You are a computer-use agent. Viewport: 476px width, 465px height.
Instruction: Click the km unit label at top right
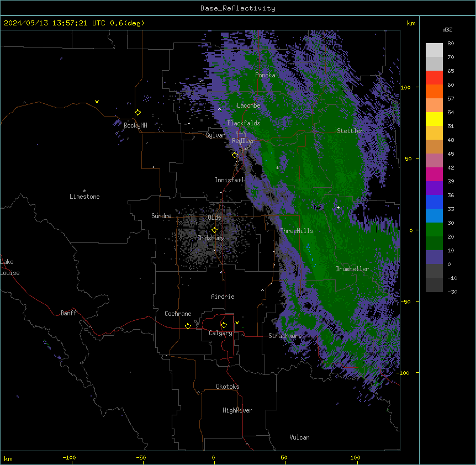coord(411,23)
